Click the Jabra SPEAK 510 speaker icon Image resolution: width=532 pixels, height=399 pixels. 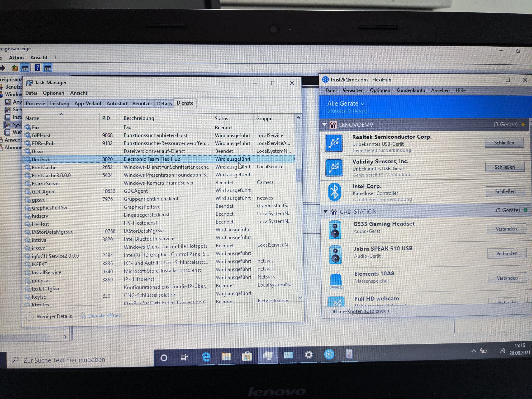click(335, 255)
